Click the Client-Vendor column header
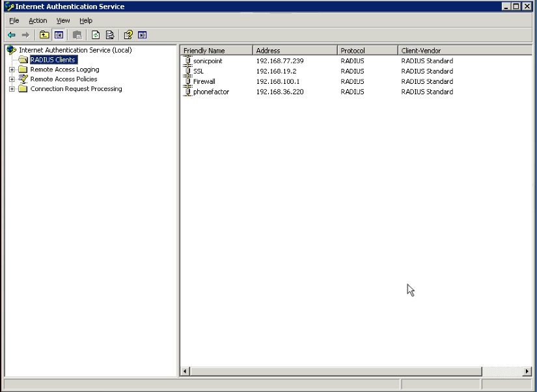This screenshot has width=537, height=392. (x=463, y=51)
